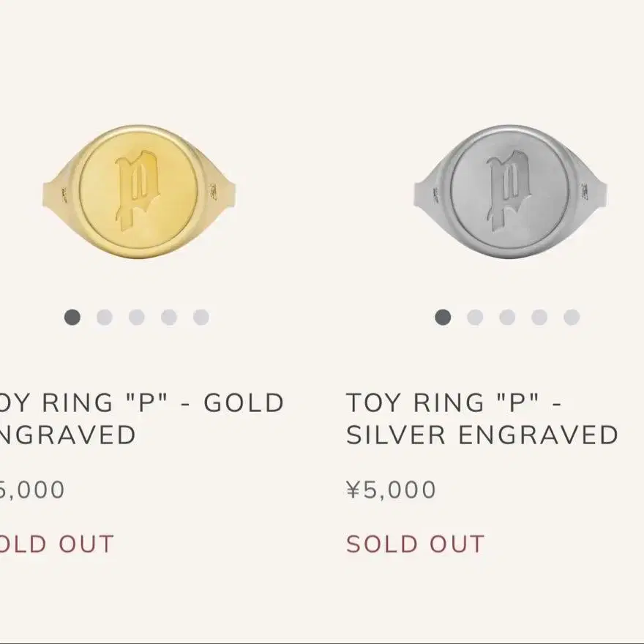Screen dimensions: 644x644
Task: Select first carousel dot under gold ring
Action: [72, 317]
